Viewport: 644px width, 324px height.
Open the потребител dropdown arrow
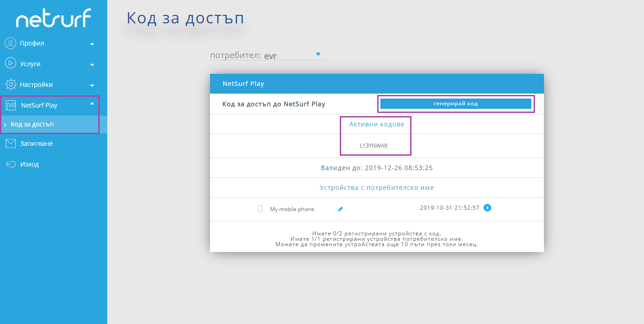[x=318, y=54]
